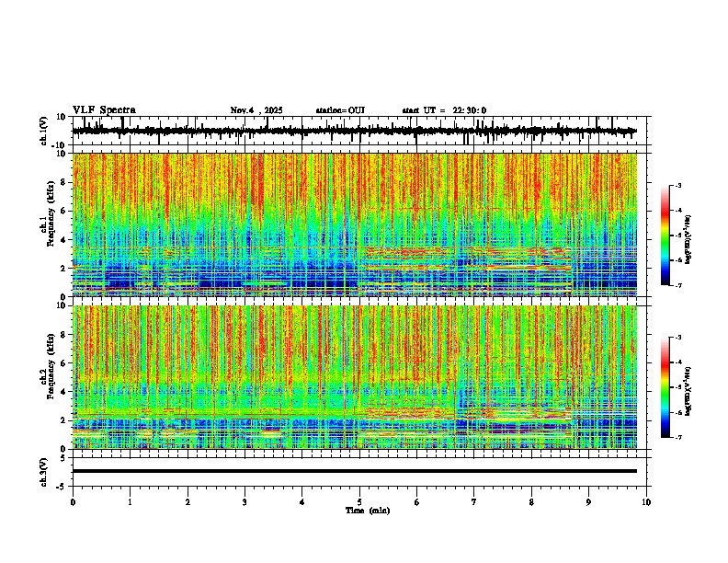Viewport: 728px width, 563px height.
Task: Click the "9" tick on the time axis
Action: click(588, 502)
